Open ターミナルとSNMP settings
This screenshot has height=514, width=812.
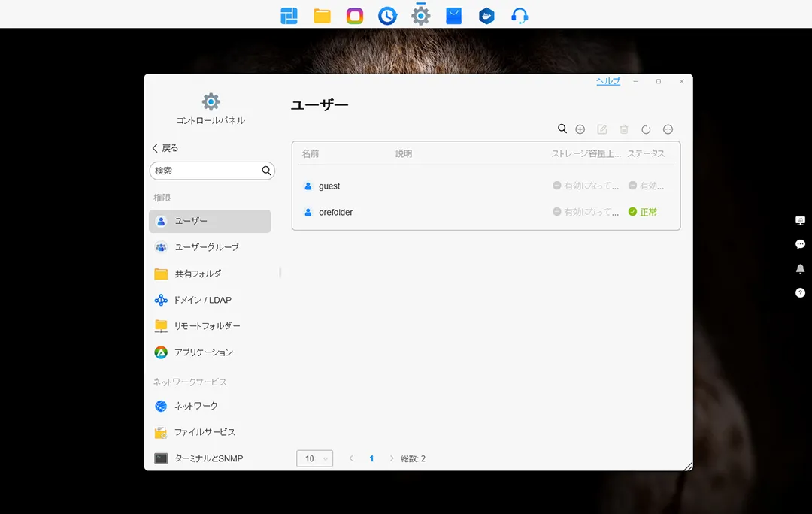(208, 458)
